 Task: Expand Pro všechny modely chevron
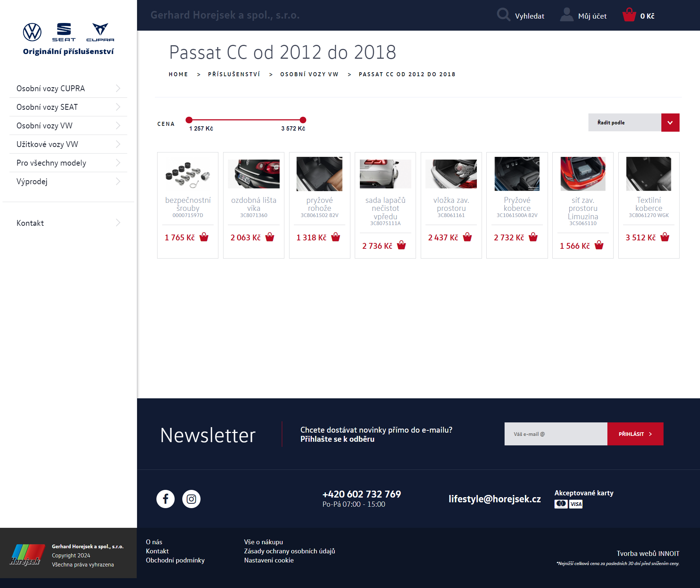click(118, 163)
